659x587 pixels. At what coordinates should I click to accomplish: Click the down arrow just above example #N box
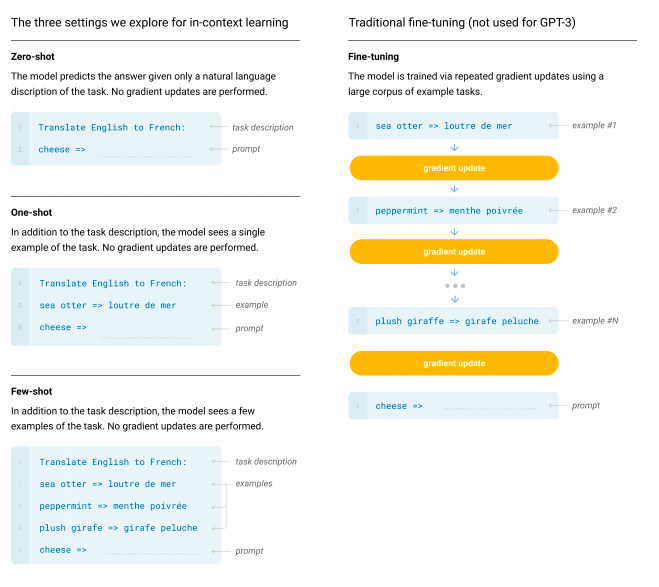point(454,299)
